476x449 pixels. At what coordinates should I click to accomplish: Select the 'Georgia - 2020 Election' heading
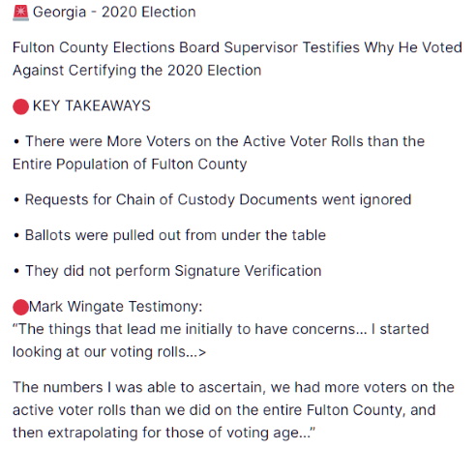[x=114, y=13]
